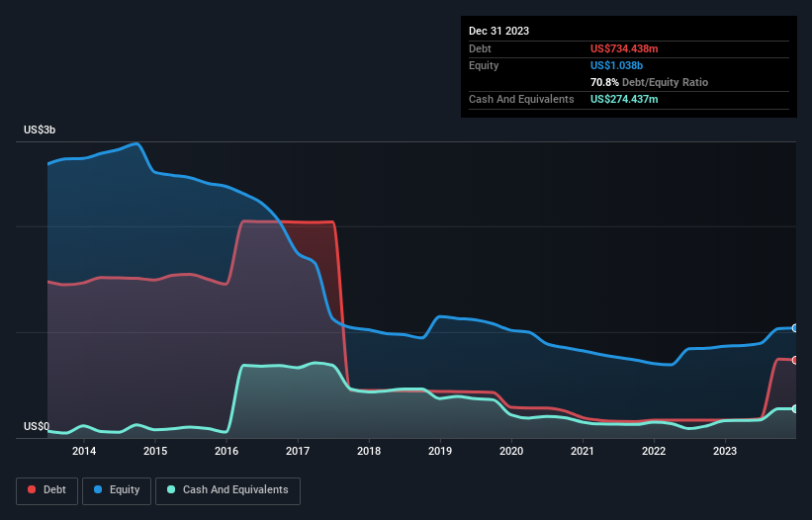
Task: Click the 2022 x-axis label
Action: pyautogui.click(x=654, y=451)
